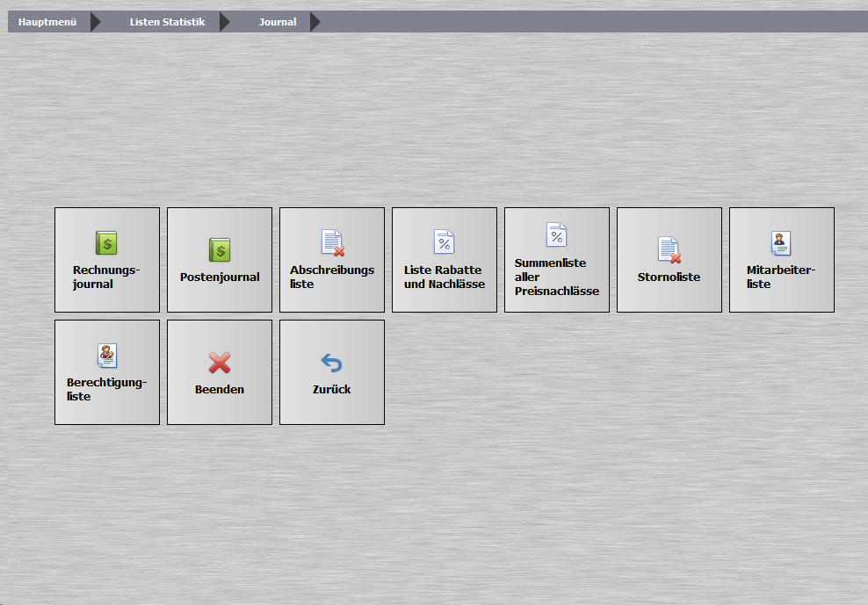Click arrow separator after Journal breadcrumb
The image size is (868, 605).
(315, 22)
